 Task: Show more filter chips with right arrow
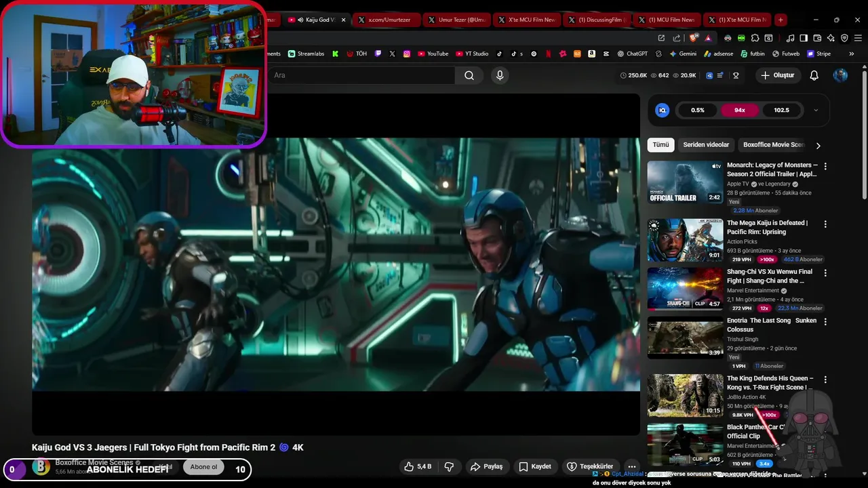coord(818,145)
